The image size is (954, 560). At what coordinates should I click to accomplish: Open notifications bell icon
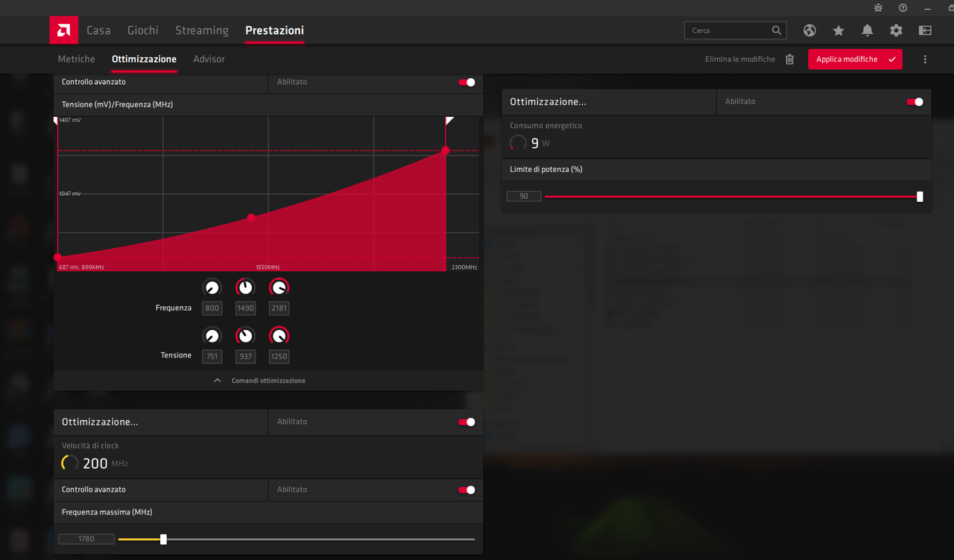[868, 31]
